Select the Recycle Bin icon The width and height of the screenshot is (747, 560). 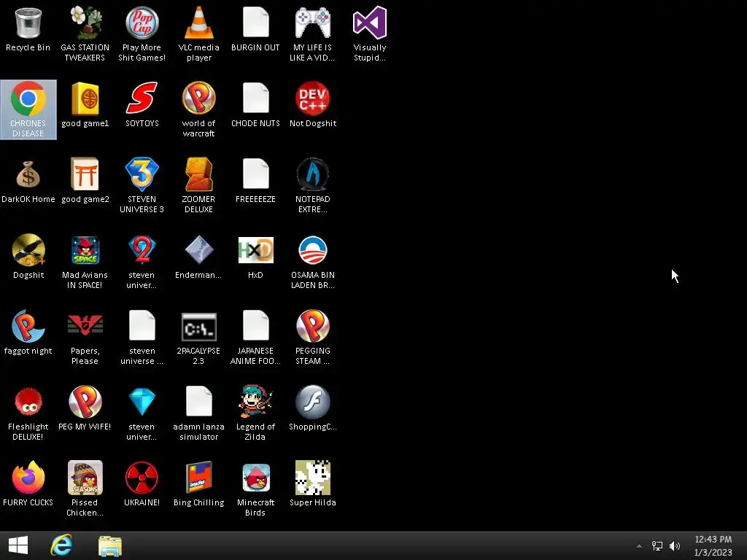click(x=28, y=23)
